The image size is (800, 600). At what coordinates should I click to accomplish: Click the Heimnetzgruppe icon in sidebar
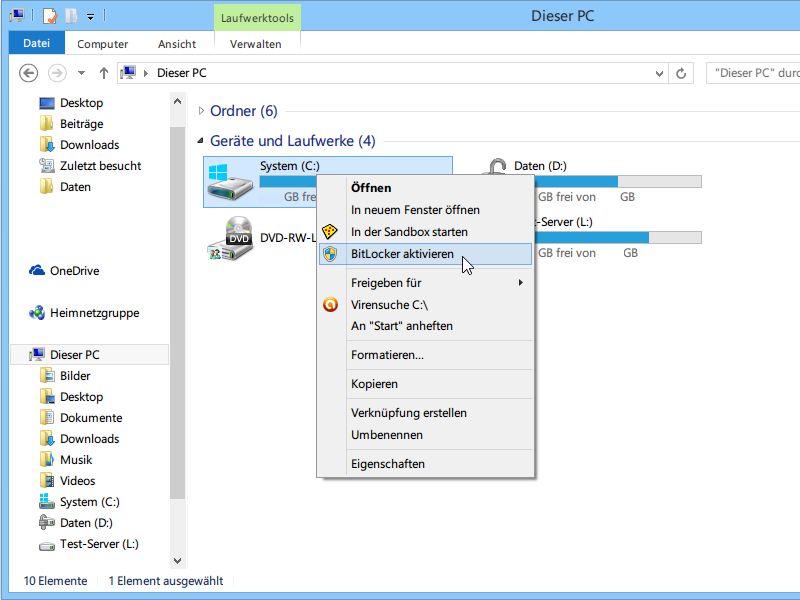[37, 313]
